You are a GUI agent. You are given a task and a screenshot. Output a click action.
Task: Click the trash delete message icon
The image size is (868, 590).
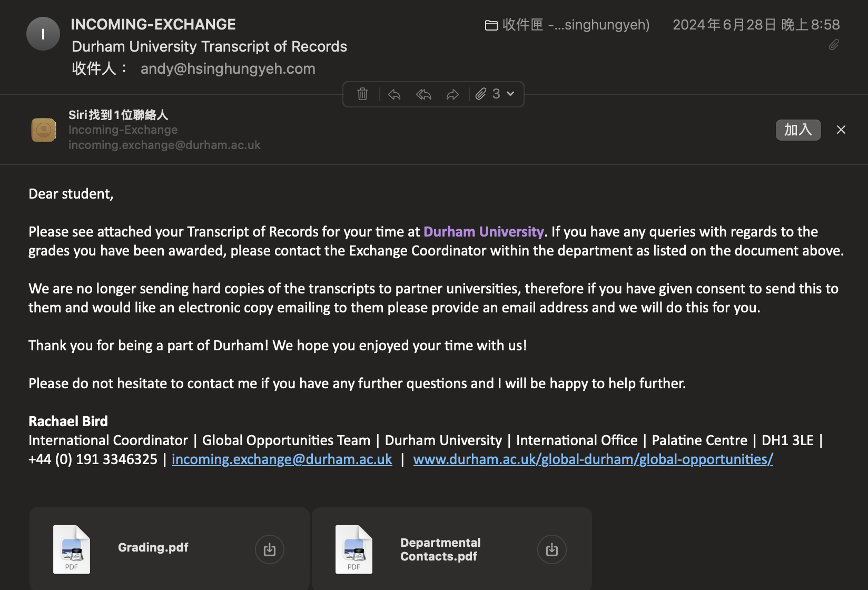click(362, 94)
